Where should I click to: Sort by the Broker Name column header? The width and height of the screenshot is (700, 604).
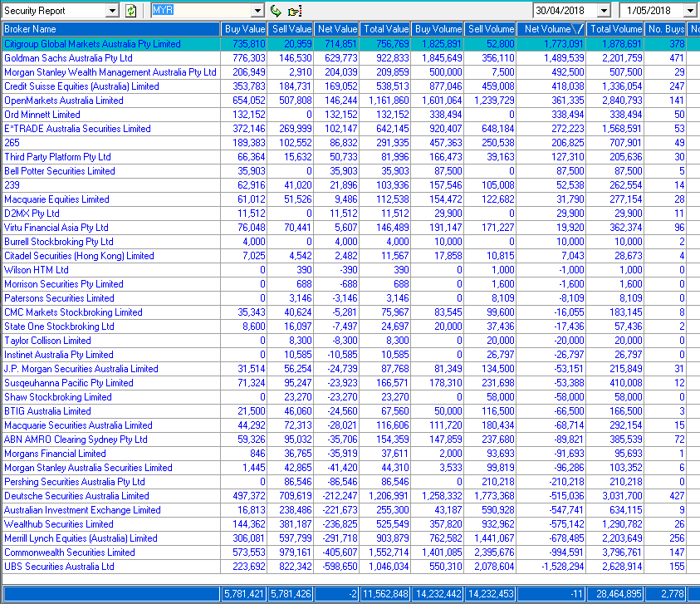(x=111, y=29)
